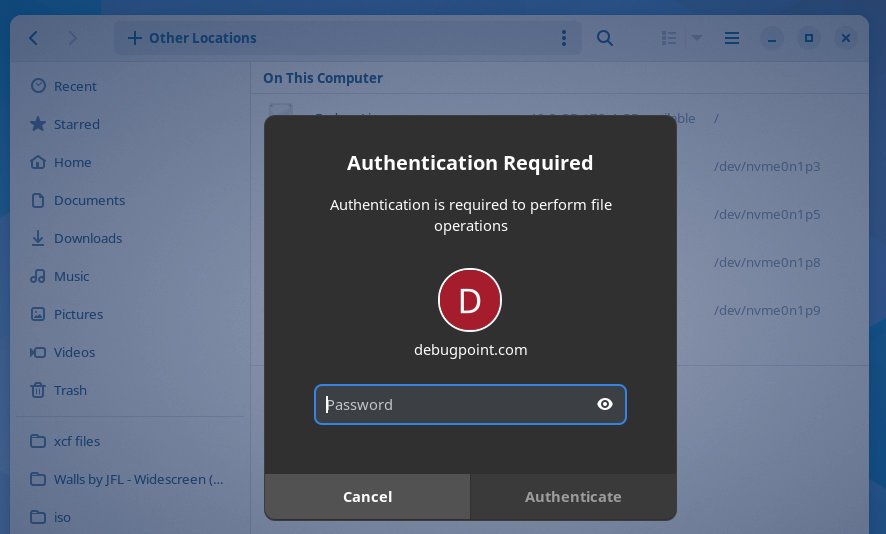
Task: Expand the view options dropdown arrow
Action: click(x=697, y=38)
